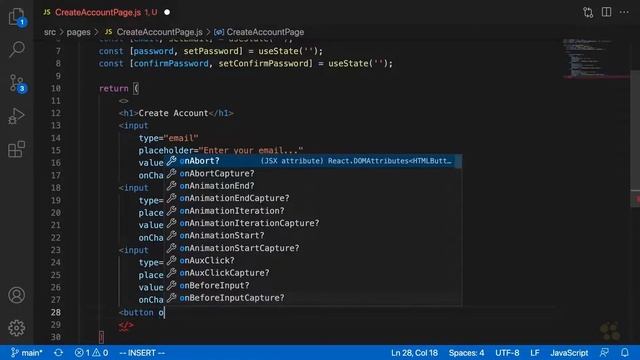640x360 pixels.
Task: Open the Accounts icon
Action: [x=17, y=295]
